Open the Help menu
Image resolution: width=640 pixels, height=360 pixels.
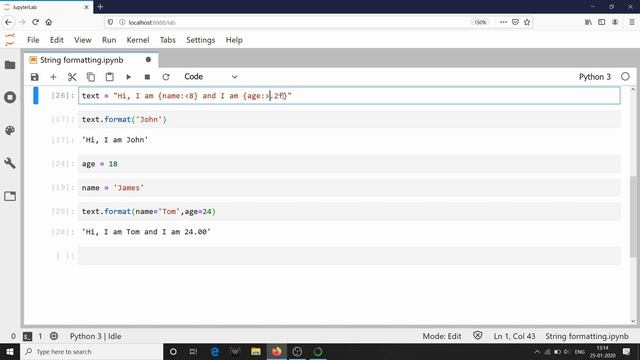[x=234, y=40]
